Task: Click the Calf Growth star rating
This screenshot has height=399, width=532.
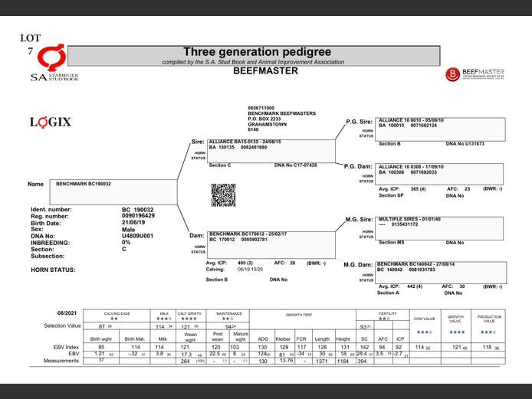Action: coord(189,318)
